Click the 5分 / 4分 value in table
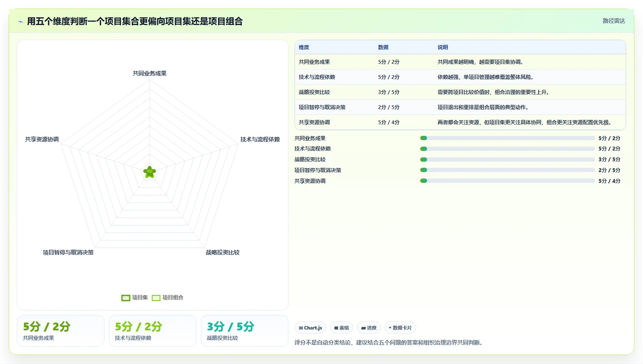This screenshot has height=364, width=643. (x=389, y=122)
